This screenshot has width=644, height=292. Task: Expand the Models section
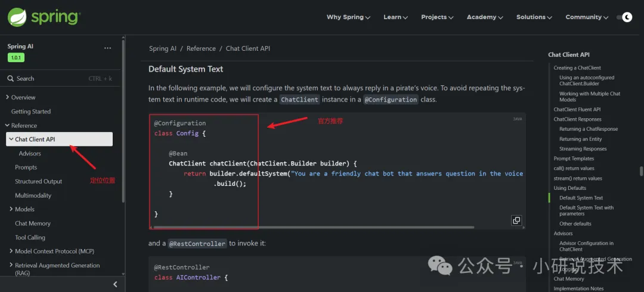pyautogui.click(x=11, y=210)
